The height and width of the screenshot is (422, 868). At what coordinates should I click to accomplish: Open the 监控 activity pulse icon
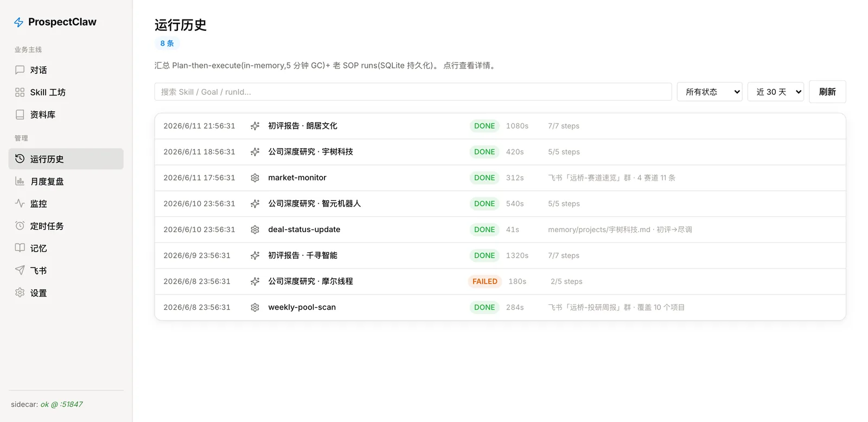tap(20, 203)
